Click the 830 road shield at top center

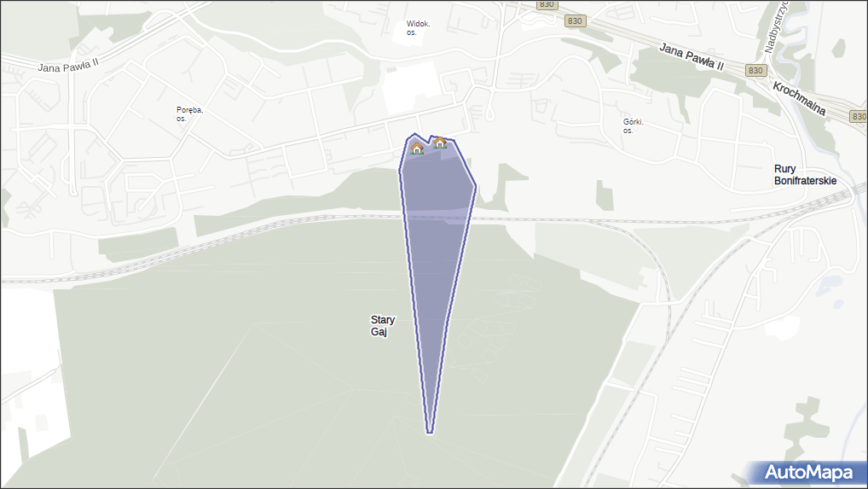(547, 4)
